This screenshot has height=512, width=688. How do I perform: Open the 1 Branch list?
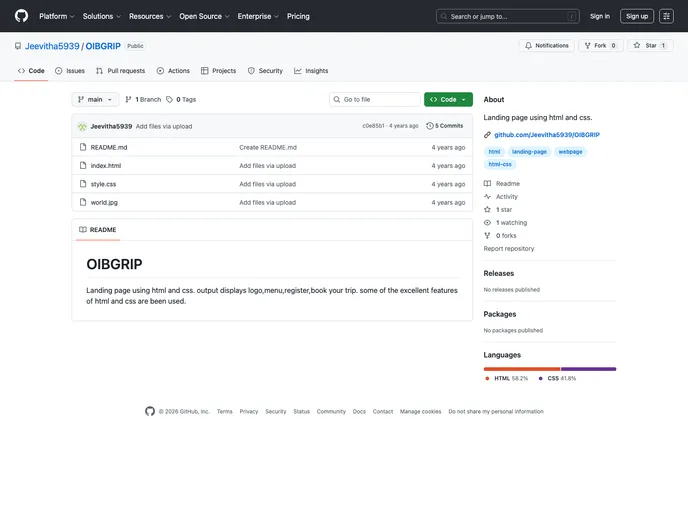[x=143, y=100]
